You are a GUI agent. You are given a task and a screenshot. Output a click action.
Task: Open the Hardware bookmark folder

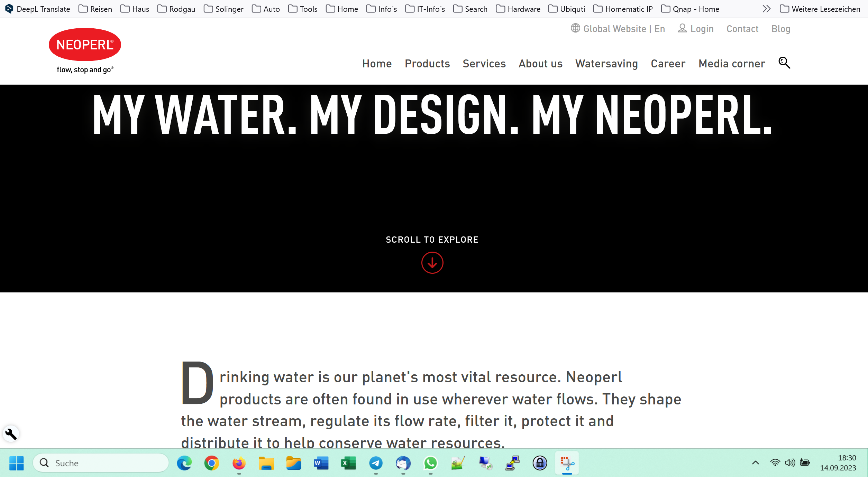(x=518, y=9)
